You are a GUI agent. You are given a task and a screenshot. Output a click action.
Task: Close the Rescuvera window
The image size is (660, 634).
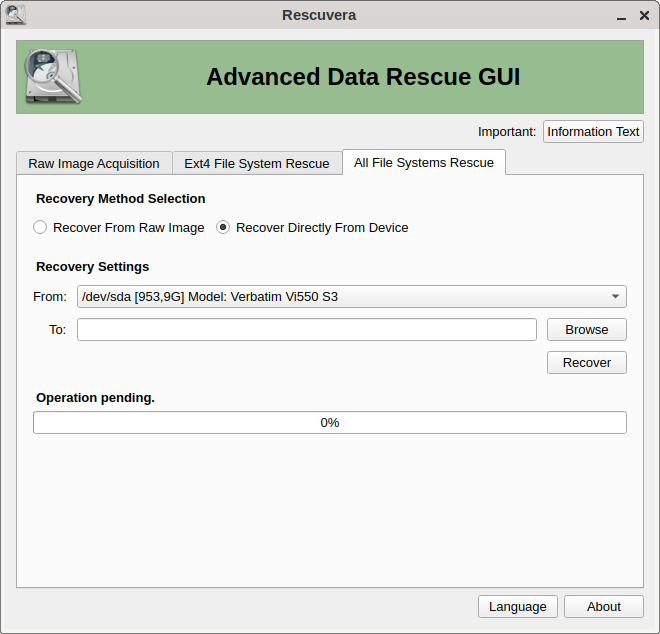[643, 16]
